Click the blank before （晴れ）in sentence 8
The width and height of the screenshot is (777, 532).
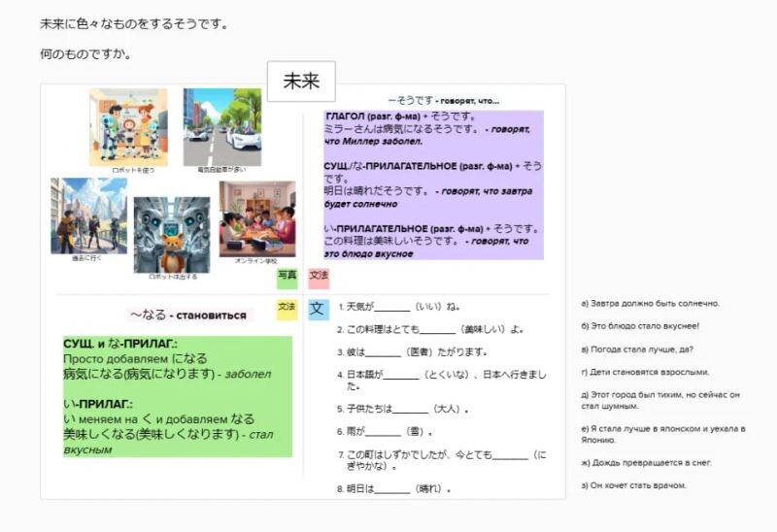pos(392,488)
